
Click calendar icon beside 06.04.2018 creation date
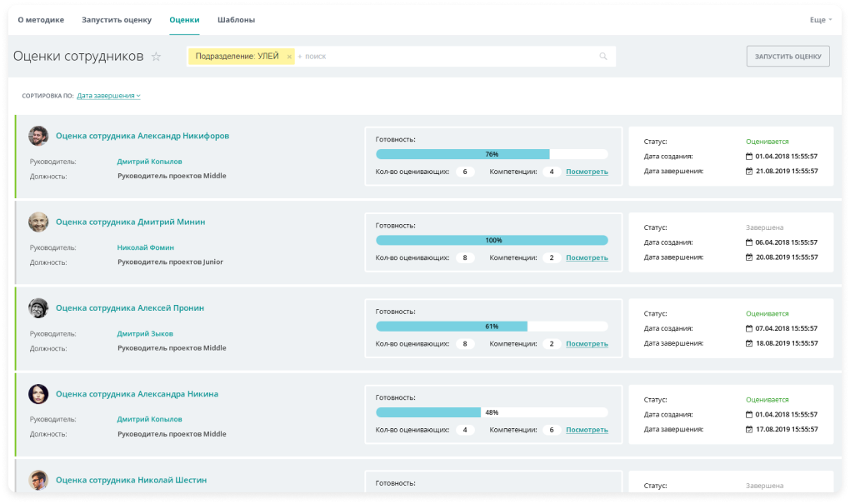pyautogui.click(x=749, y=242)
